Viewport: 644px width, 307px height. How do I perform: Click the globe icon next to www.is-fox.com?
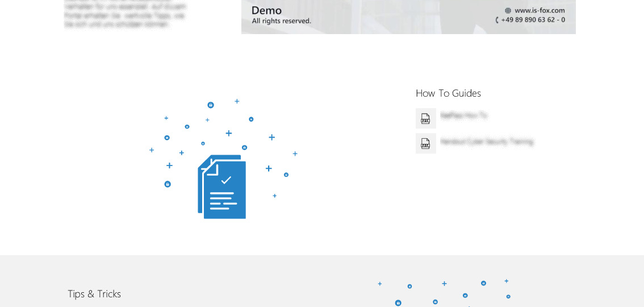click(x=508, y=11)
